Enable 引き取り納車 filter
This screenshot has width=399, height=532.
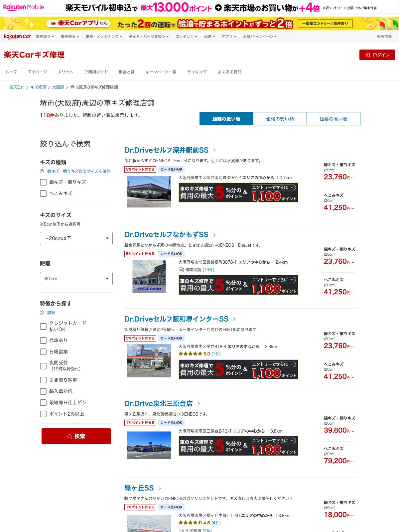(x=43, y=380)
